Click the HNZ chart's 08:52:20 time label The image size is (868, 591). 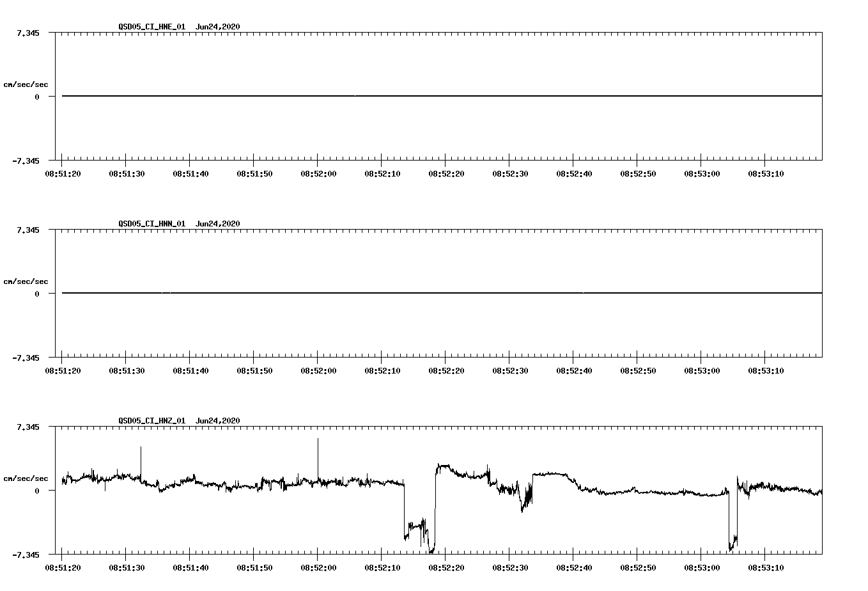pos(446,567)
